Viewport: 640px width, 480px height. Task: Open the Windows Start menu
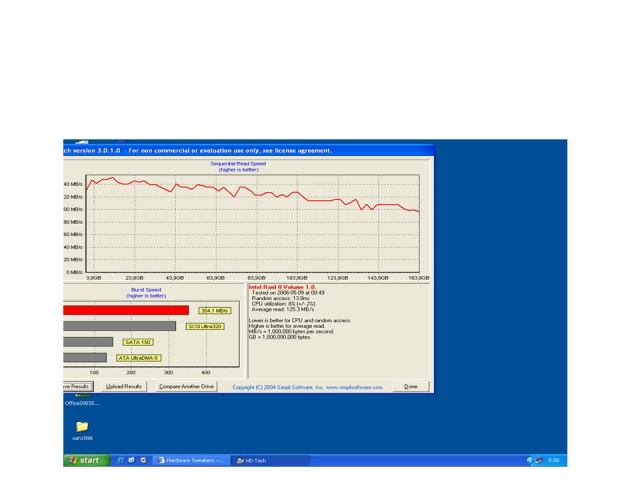click(x=84, y=460)
